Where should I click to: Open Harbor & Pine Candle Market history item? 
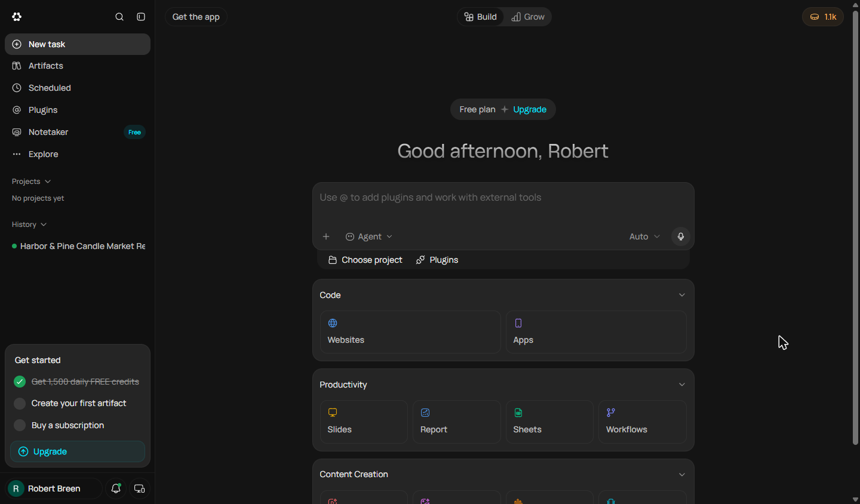[x=78, y=246]
